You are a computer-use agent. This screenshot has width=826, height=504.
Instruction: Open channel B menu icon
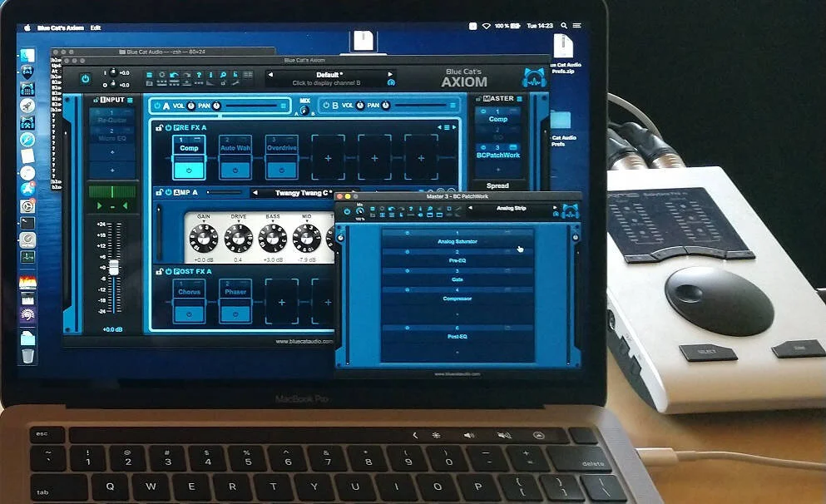[x=453, y=106]
